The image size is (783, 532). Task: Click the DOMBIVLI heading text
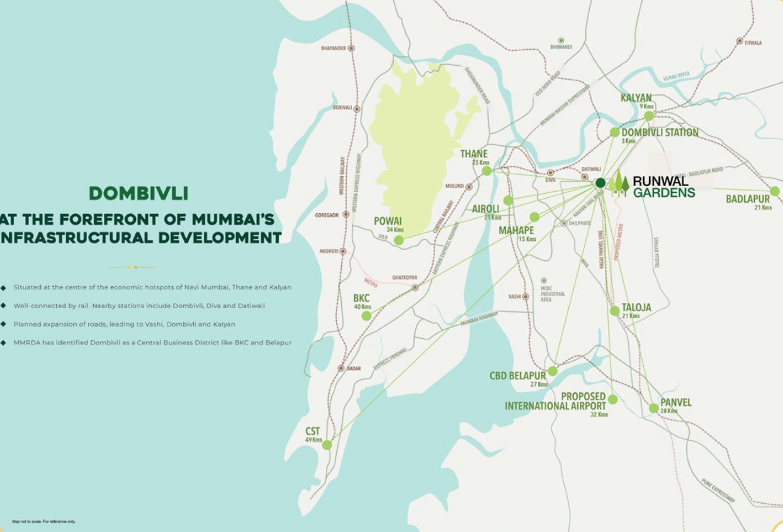point(138,193)
